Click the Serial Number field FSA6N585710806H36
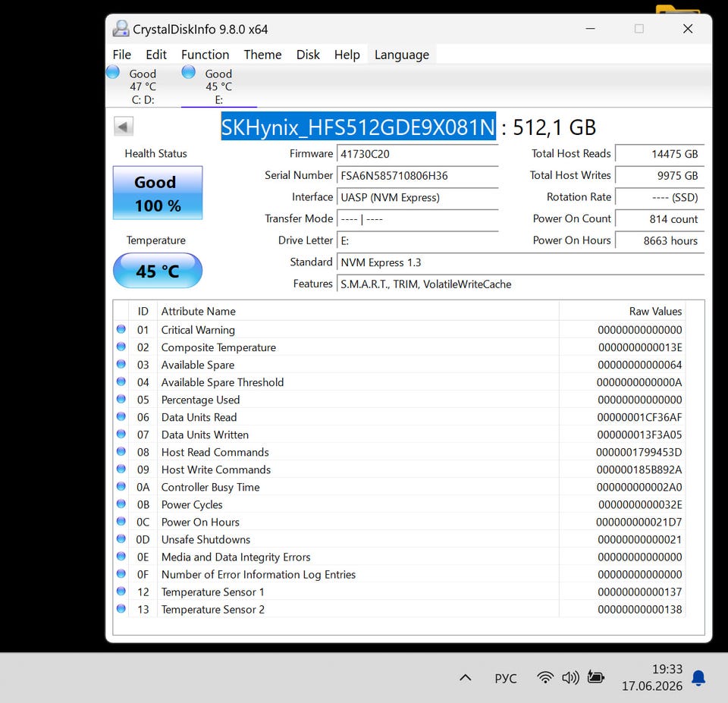The height and width of the screenshot is (703, 728). (x=417, y=175)
